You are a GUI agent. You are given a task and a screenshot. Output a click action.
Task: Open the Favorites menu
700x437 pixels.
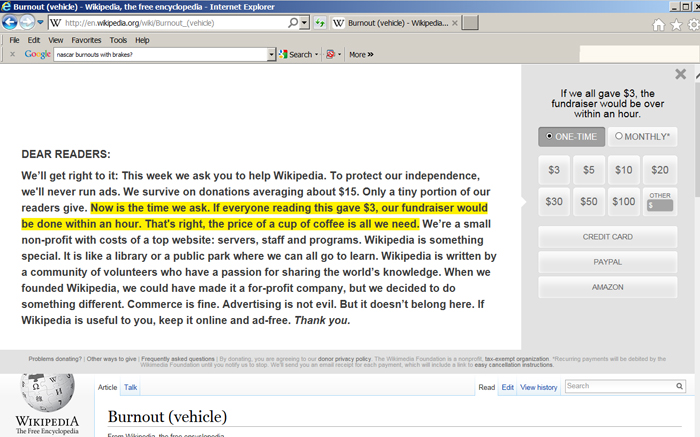coord(86,40)
